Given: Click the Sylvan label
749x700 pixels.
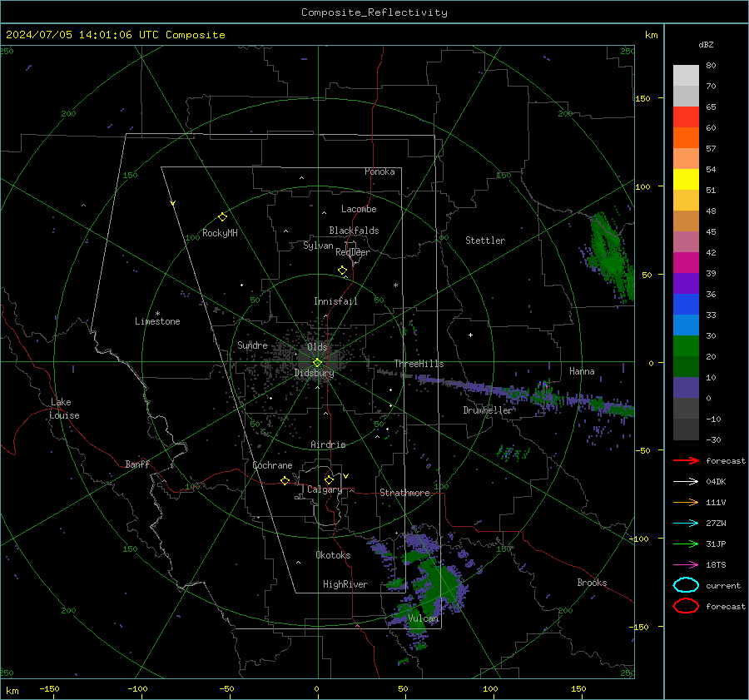Looking at the screenshot, I should 318,246.
